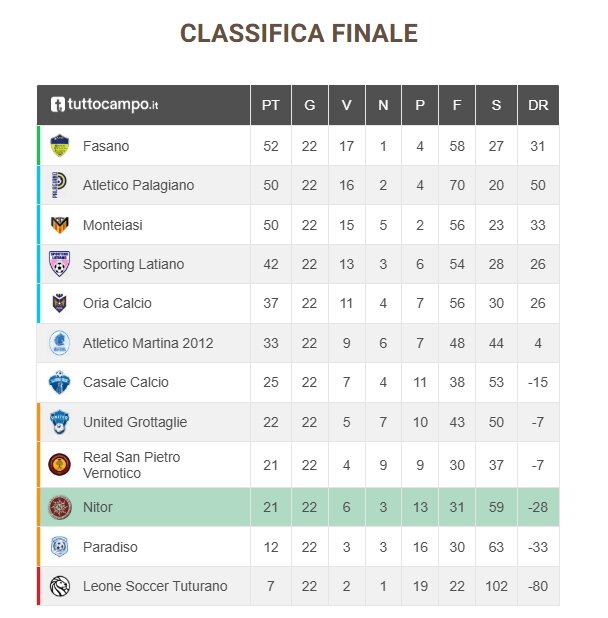Click the V wins column header
608x618 pixels.
pyautogui.click(x=346, y=105)
